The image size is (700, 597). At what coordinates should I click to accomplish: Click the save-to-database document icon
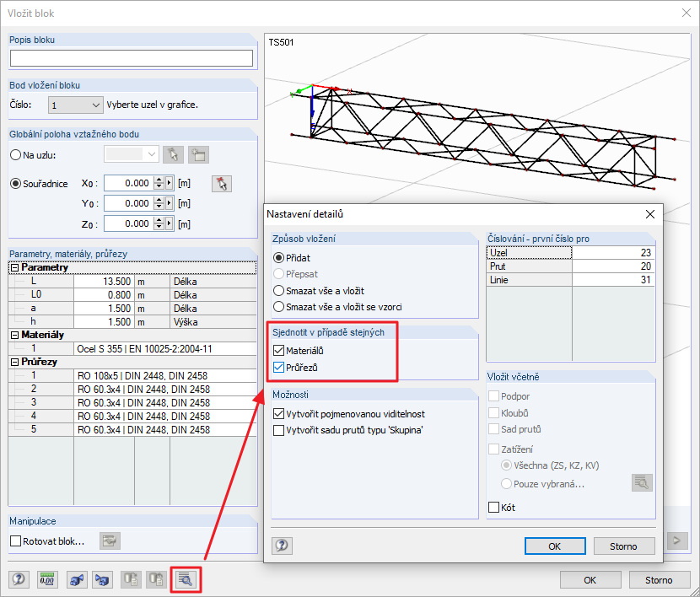[x=131, y=580]
